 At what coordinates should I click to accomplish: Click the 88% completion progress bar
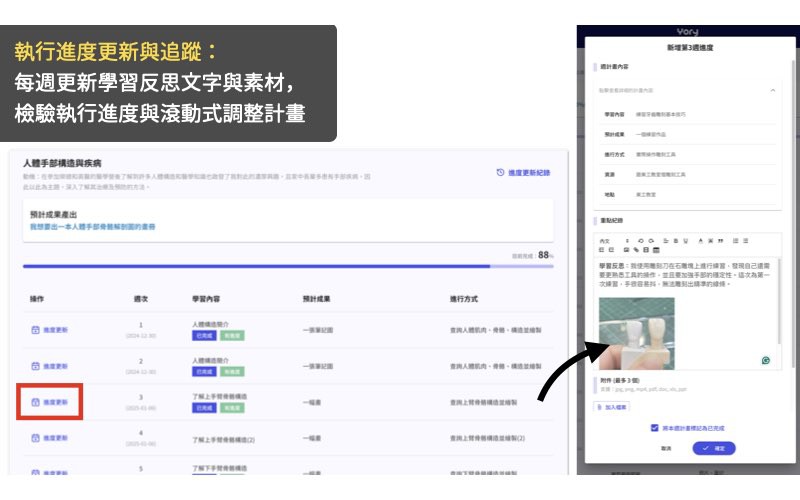[270, 267]
